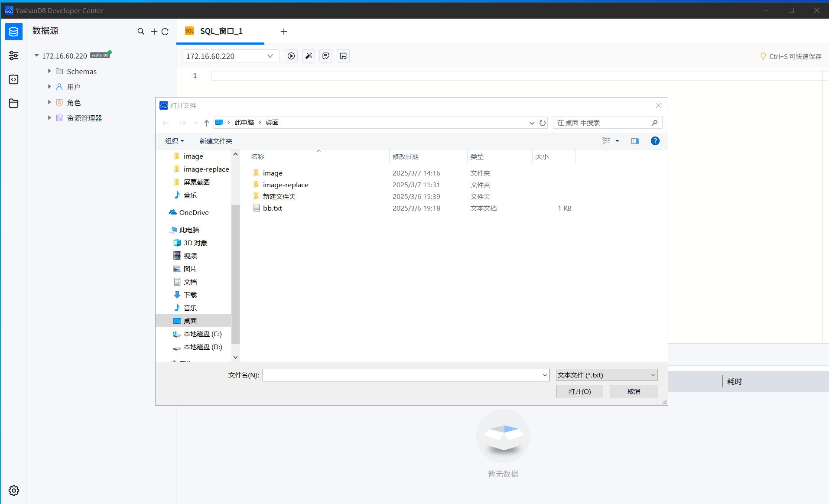This screenshot has height=504, width=829.
Task: Select the bb.txt file
Action: [x=272, y=208]
